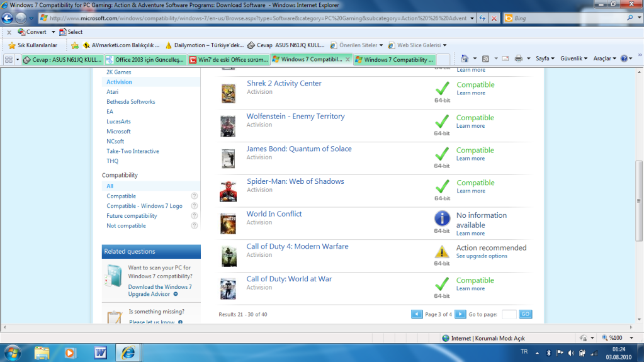Open the Wolfenstein - Enemy Territory link
The width and height of the screenshot is (644, 362).
click(295, 116)
